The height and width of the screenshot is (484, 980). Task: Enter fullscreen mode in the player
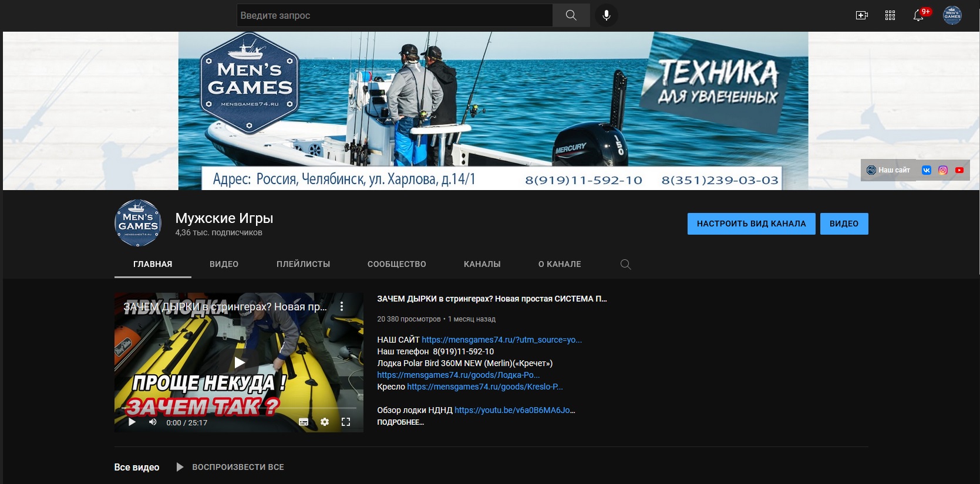[x=346, y=422]
